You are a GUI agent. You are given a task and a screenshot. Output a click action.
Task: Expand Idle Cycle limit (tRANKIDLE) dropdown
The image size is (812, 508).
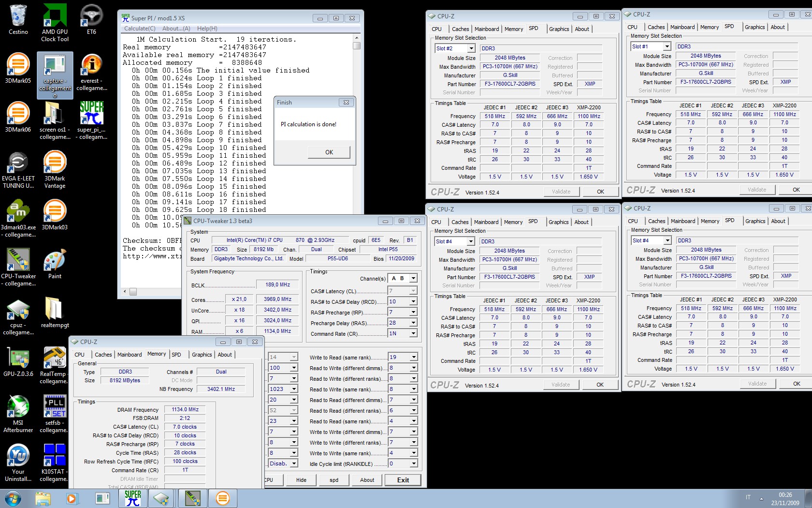point(414,463)
